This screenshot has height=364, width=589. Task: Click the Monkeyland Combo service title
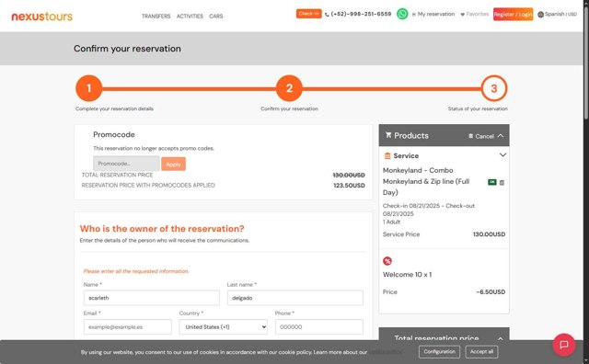426,181
